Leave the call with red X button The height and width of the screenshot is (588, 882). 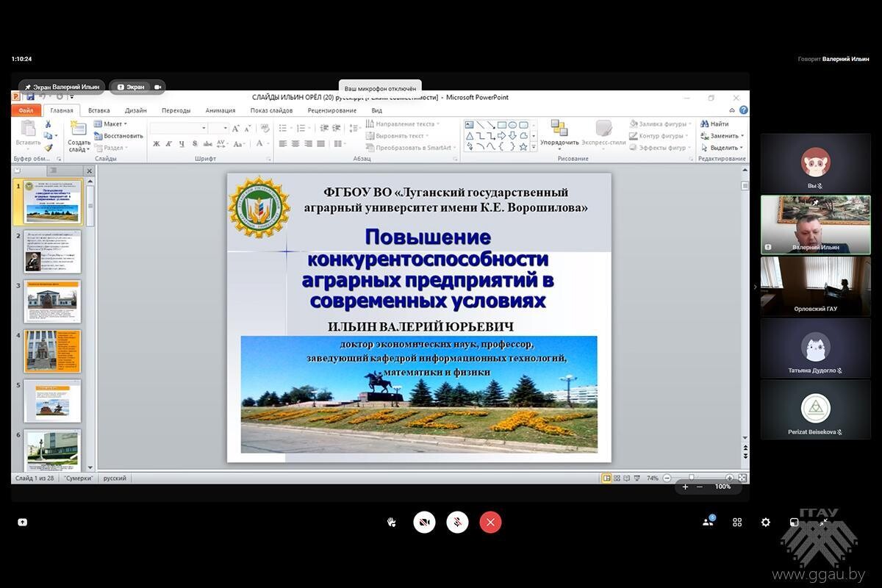coord(490,522)
